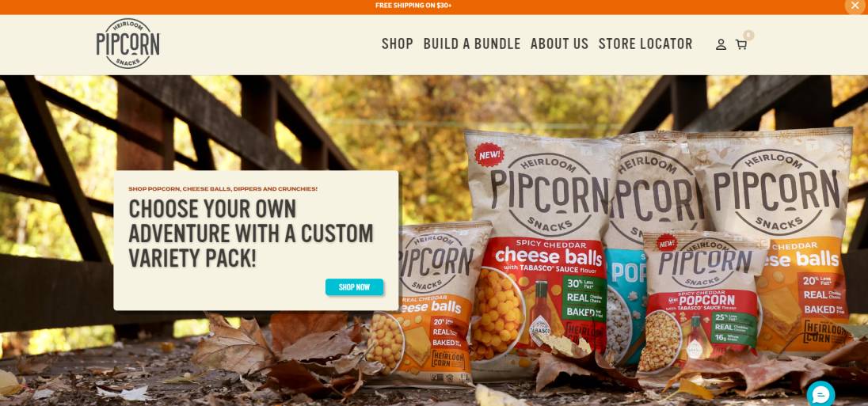Click the custom variety pack headline
Screen dimensions: 868x406
251,233
